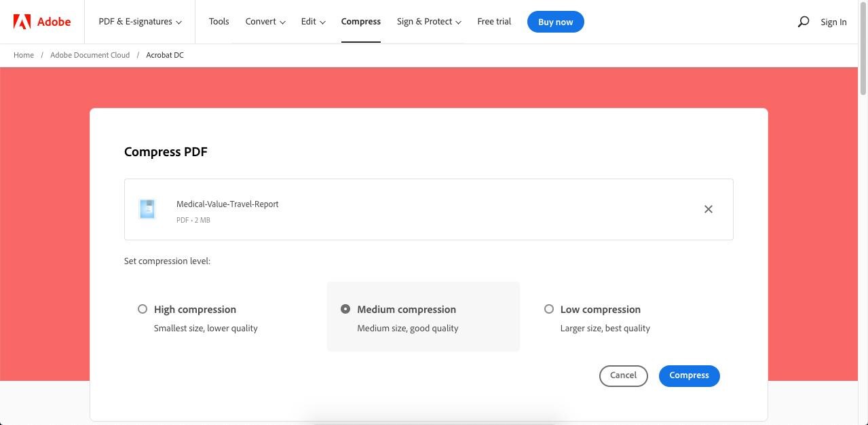Click the Adobe logo
The width and height of the screenshot is (868, 425).
coord(42,21)
